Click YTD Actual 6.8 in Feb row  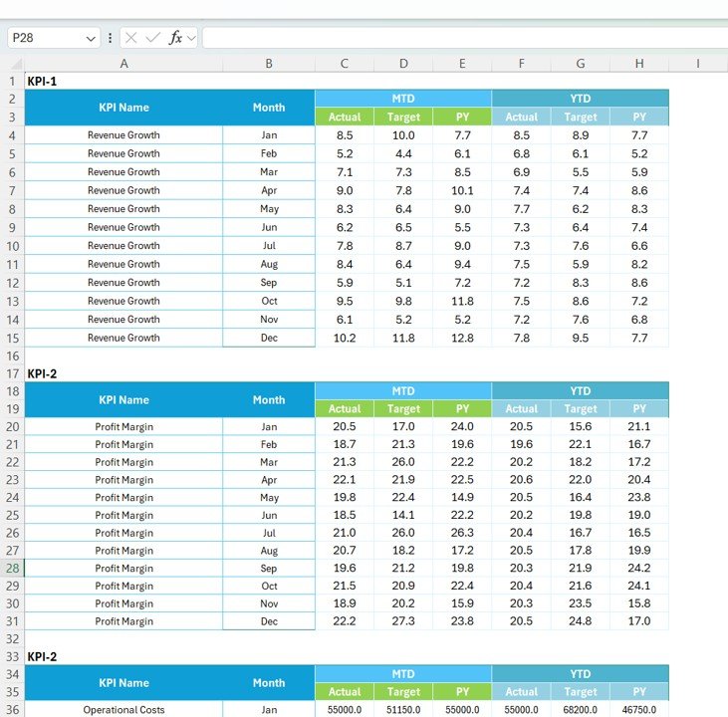522,153
